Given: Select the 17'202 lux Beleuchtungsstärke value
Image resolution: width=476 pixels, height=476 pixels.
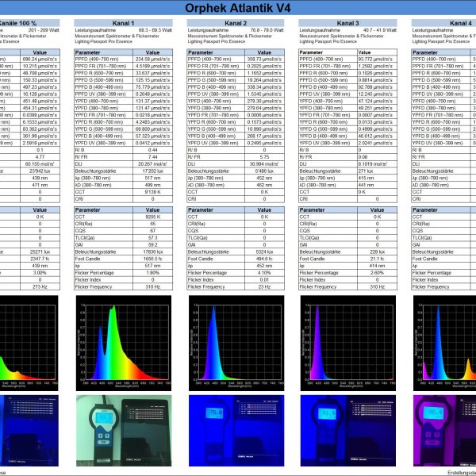Looking at the screenshot, I should (152, 171).
